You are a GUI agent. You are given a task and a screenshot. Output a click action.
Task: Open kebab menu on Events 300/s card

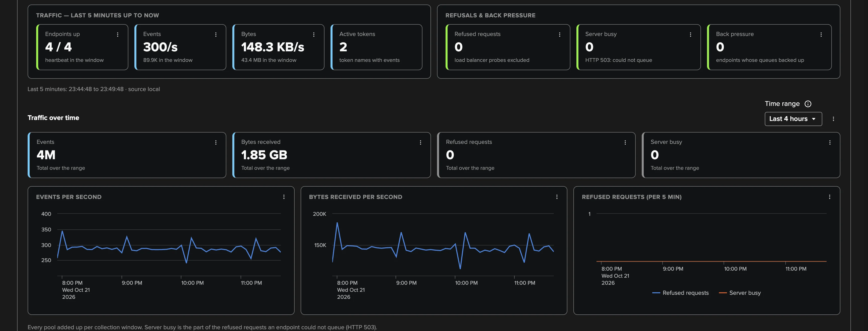(216, 34)
